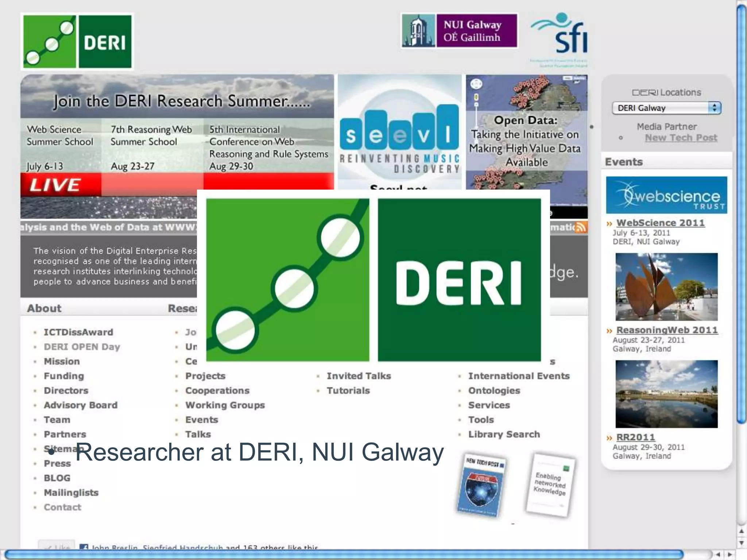747x560 pixels.
Task: Click the scroll right arrow
Action: [x=730, y=555]
